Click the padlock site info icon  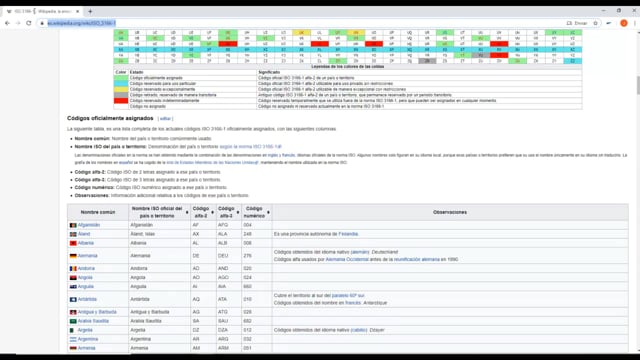tap(42, 23)
